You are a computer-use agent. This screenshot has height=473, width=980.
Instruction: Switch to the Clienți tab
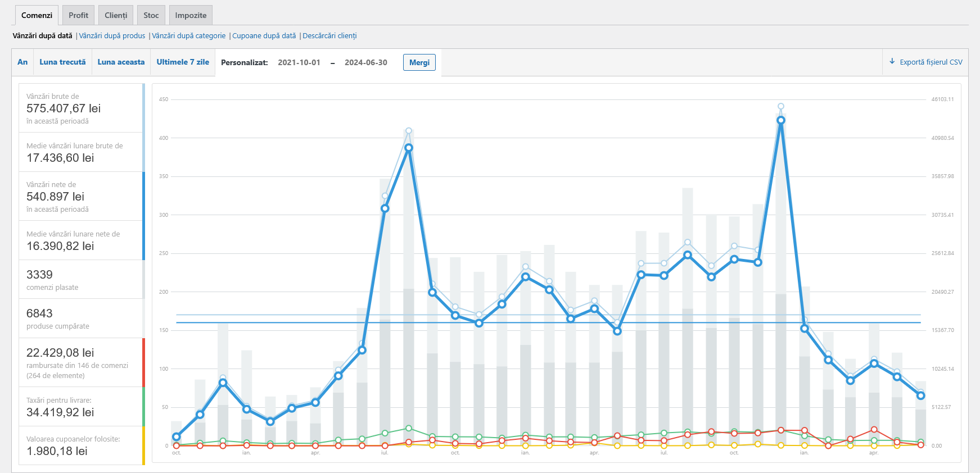[x=116, y=15]
